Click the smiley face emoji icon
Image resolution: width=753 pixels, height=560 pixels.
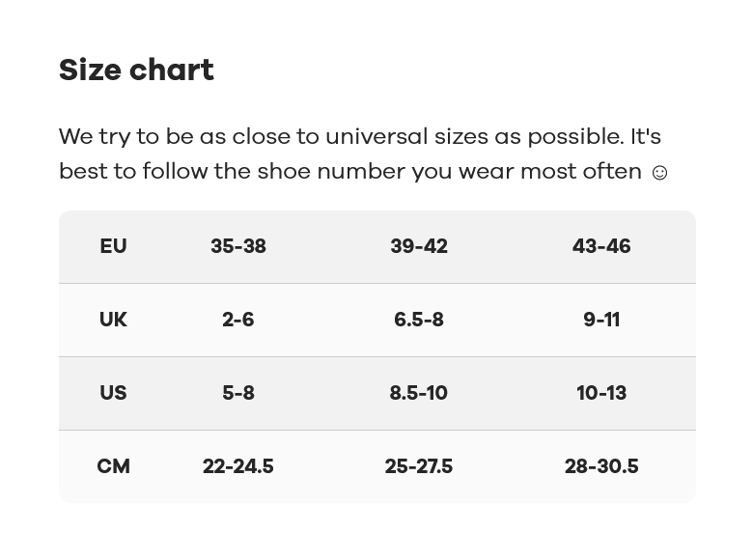[659, 173]
